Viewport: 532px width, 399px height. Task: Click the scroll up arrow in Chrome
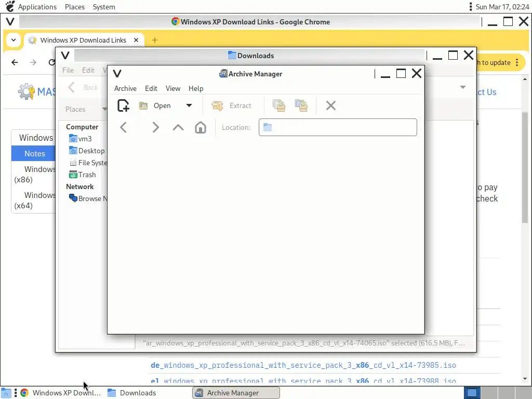click(525, 79)
